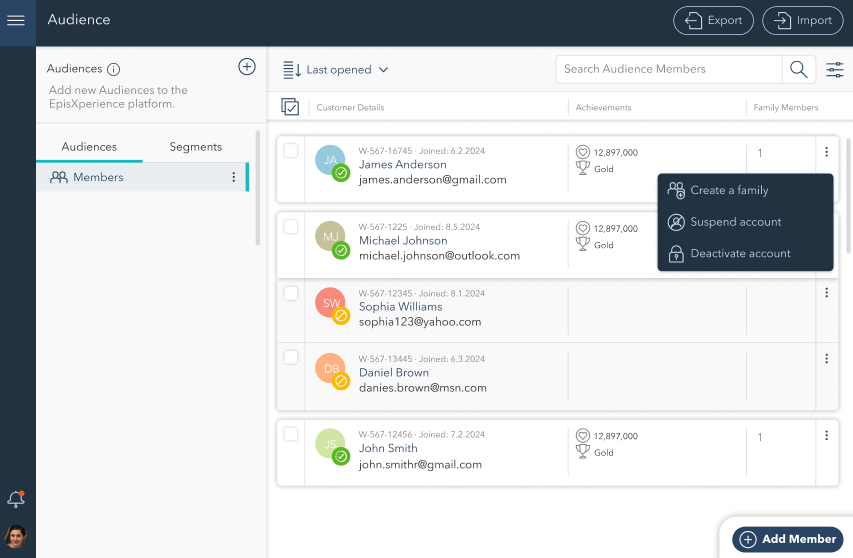Open options for the Members audience
The width and height of the screenshot is (853, 558).
(233, 177)
